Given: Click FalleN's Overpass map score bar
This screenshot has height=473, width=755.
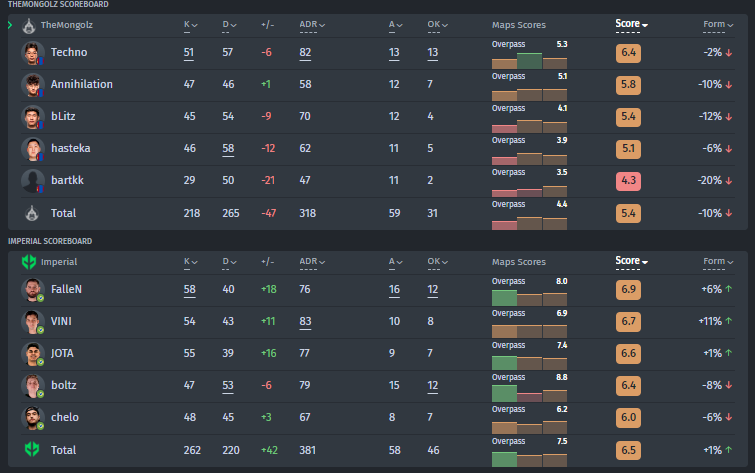Looking at the screenshot, I should (530, 295).
